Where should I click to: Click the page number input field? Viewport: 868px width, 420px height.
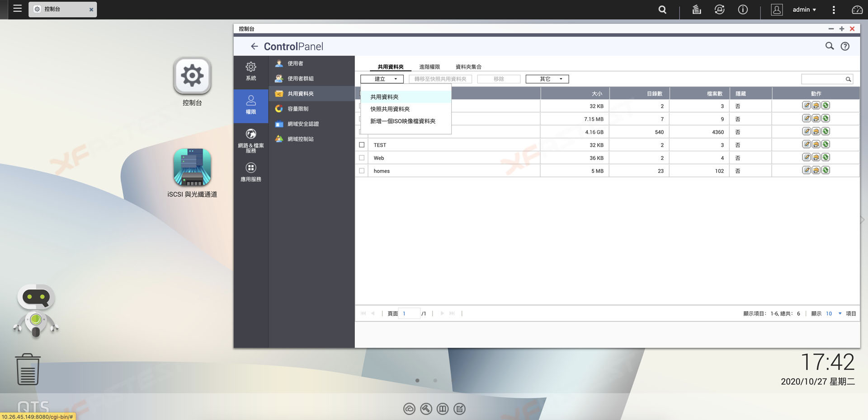409,313
